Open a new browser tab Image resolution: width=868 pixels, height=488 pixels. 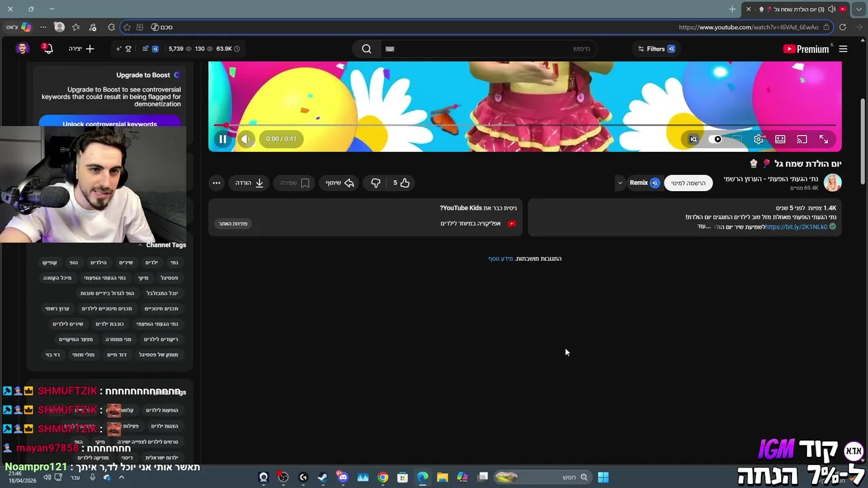coord(732,9)
